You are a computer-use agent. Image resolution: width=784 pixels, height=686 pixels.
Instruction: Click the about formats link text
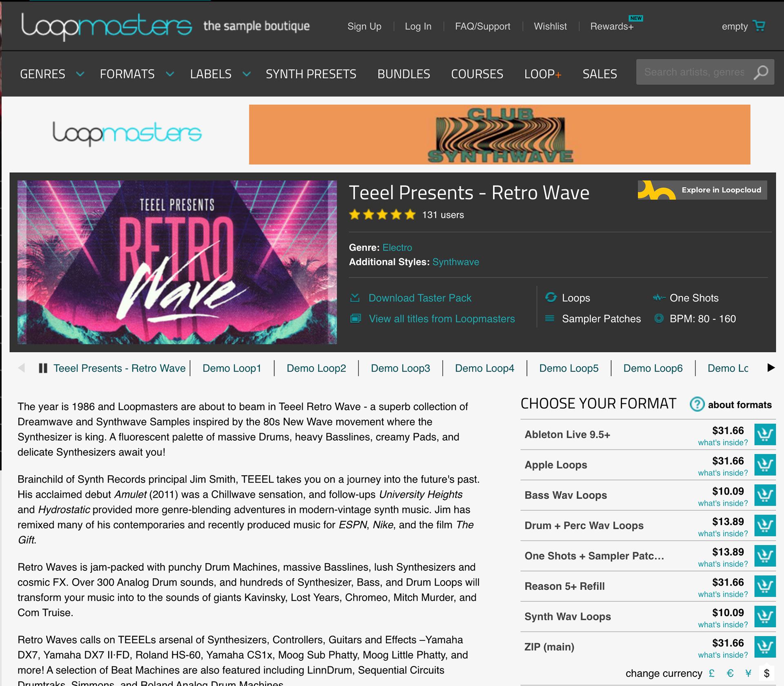tap(739, 405)
